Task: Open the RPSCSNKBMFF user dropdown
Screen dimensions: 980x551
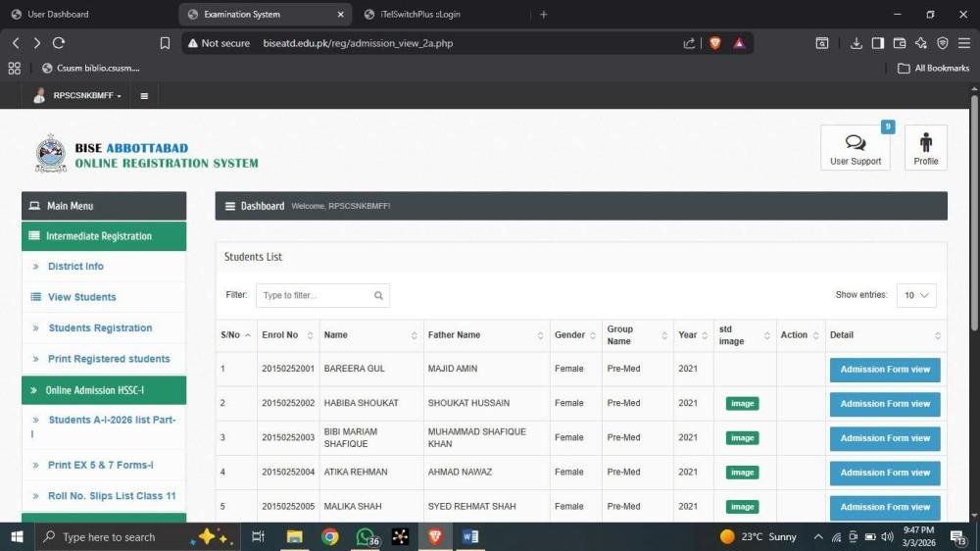Action: [x=78, y=96]
